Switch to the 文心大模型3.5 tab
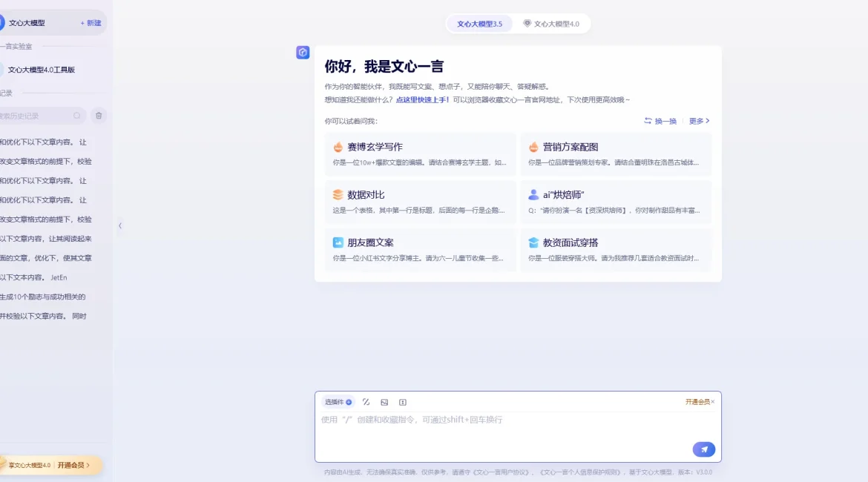Image resolution: width=868 pixels, height=482 pixels. 479,24
